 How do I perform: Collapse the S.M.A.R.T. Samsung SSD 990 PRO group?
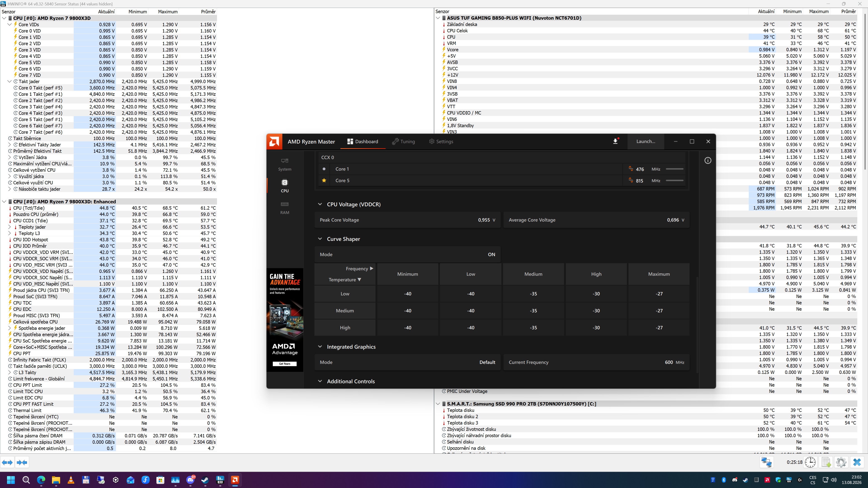point(438,404)
